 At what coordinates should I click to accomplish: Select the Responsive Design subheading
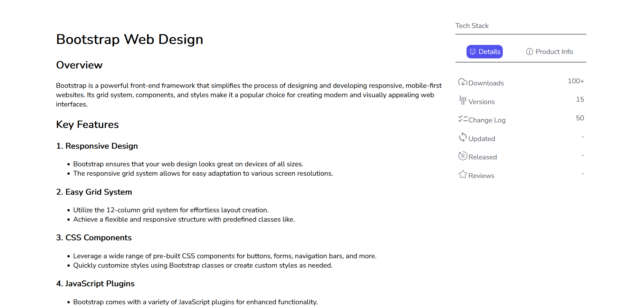[97, 146]
